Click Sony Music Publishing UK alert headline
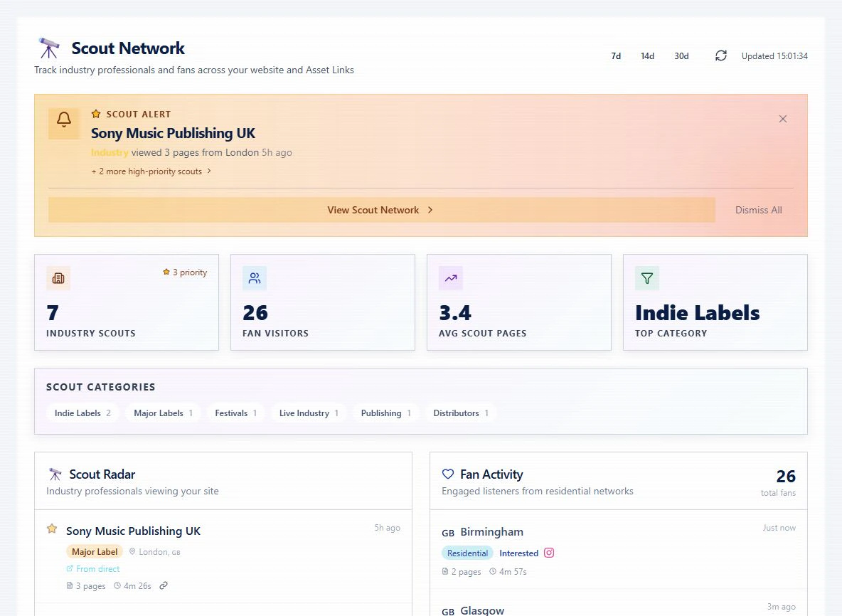 (173, 133)
